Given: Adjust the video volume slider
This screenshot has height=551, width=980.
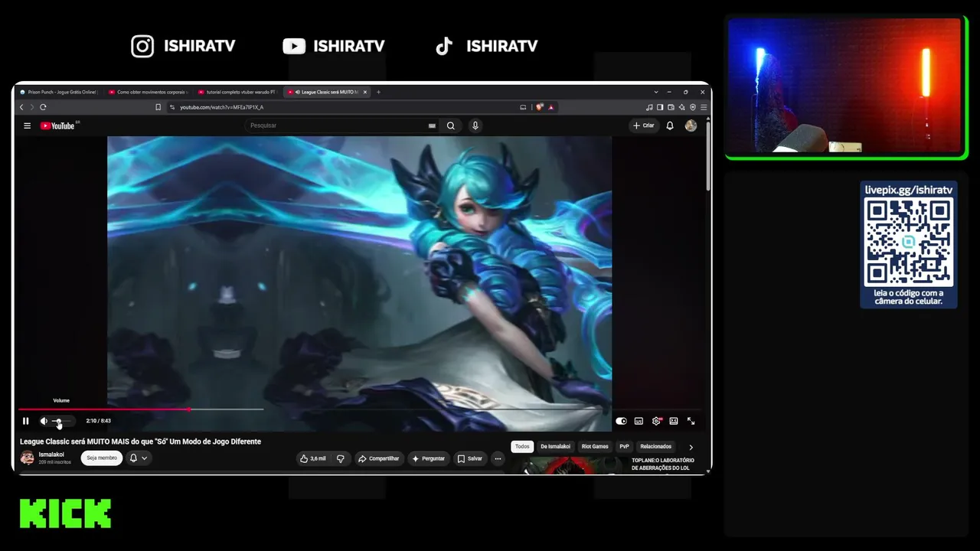Looking at the screenshot, I should click(60, 421).
